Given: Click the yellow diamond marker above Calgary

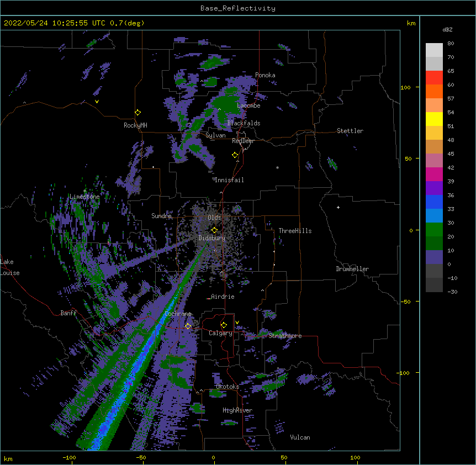Looking at the screenshot, I should (224, 325).
